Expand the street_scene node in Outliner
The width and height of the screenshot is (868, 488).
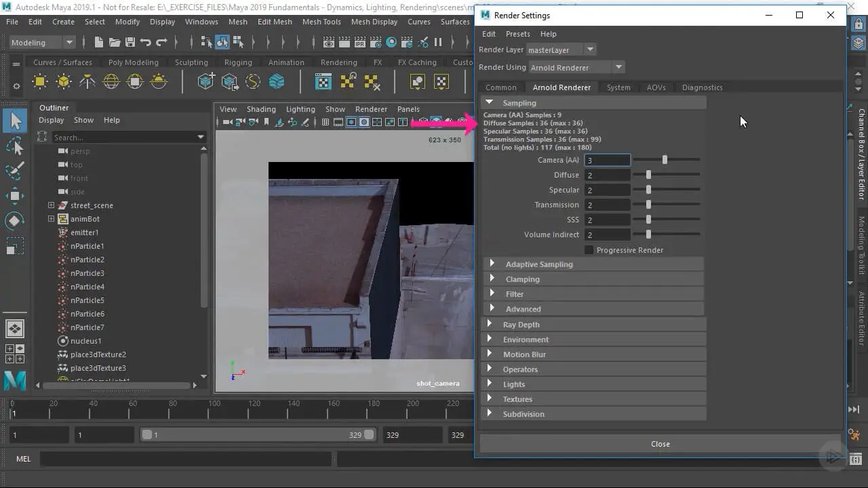point(51,205)
